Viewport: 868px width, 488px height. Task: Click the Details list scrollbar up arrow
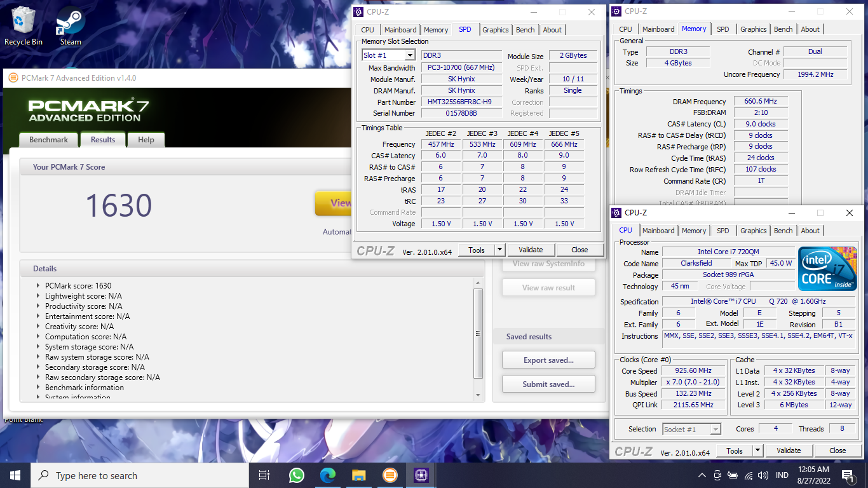pos(478,282)
